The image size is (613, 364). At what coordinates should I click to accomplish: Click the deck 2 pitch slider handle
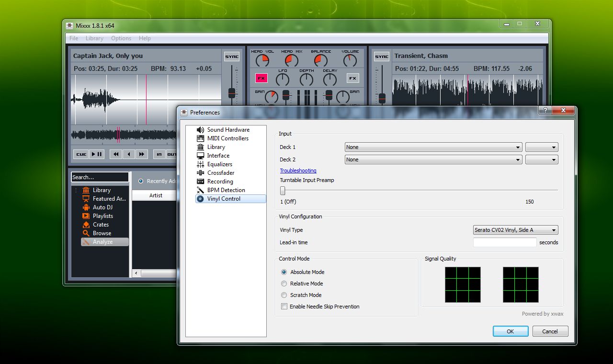point(382,98)
